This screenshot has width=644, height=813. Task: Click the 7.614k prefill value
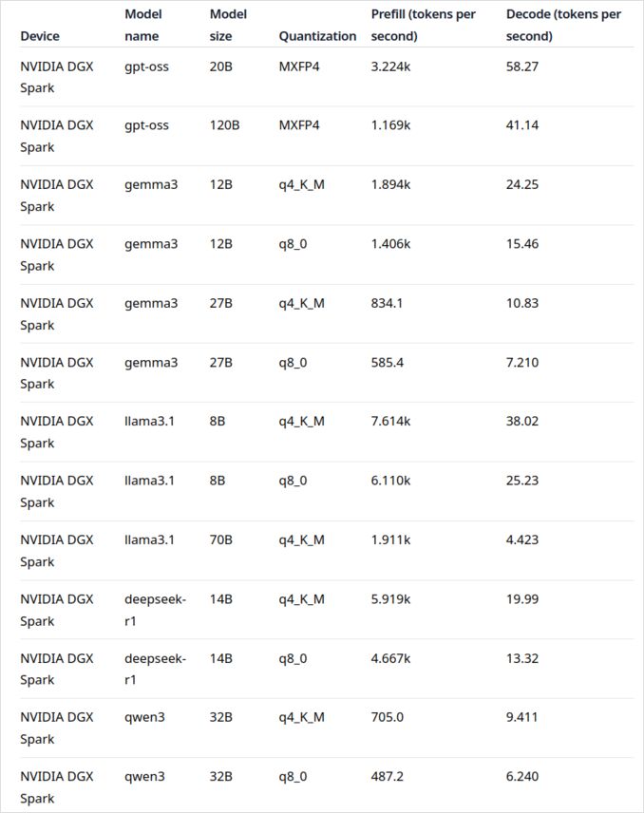point(391,421)
